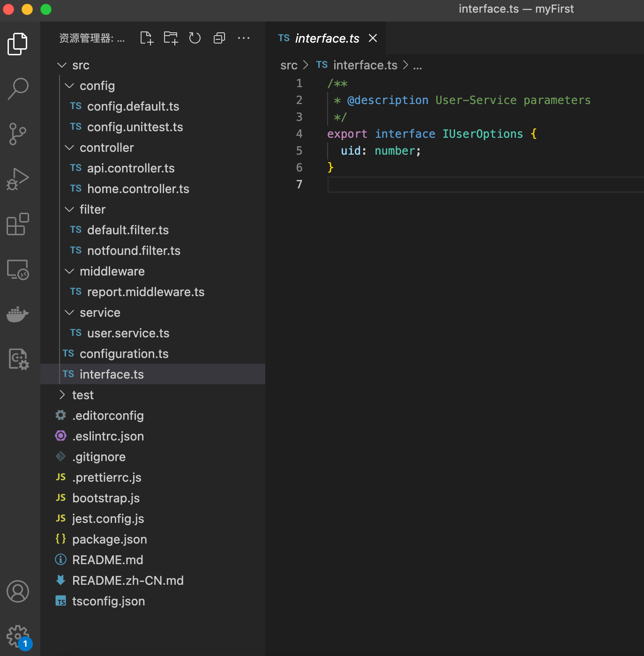Open user.service.ts file
Viewport: 644px width, 656px height.
tap(128, 333)
